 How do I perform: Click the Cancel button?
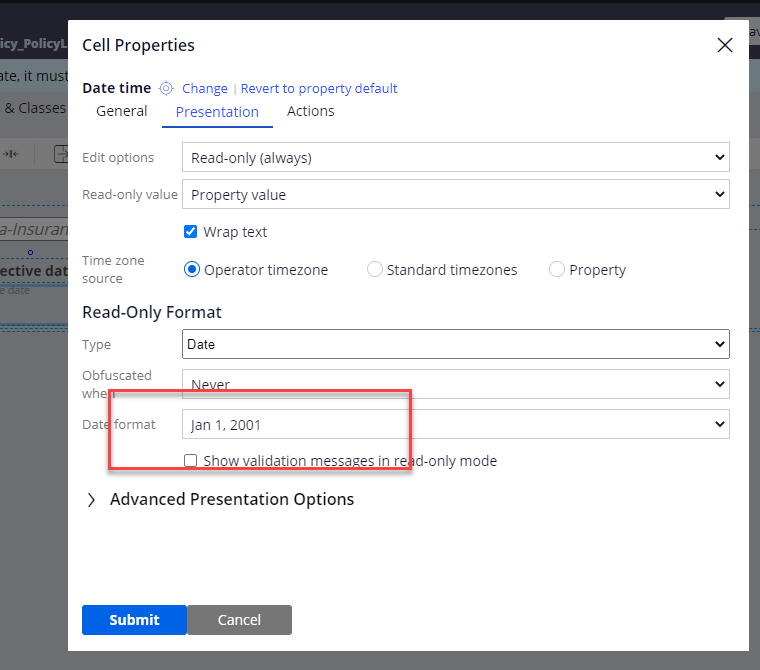tap(239, 620)
